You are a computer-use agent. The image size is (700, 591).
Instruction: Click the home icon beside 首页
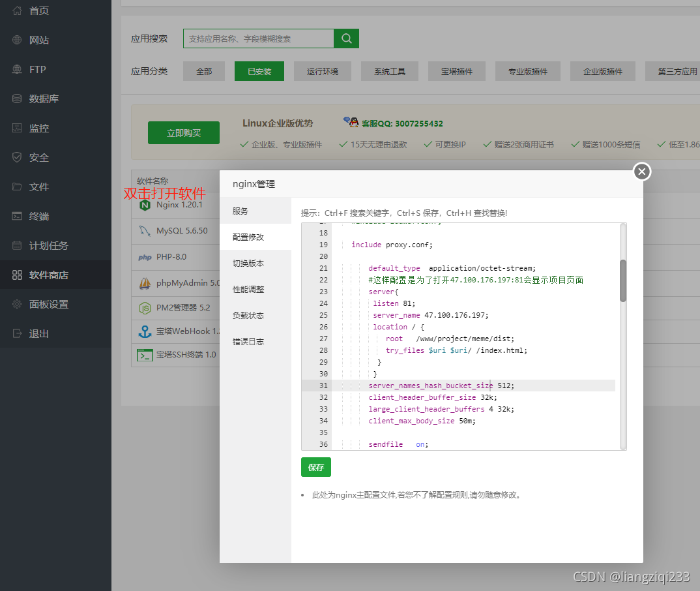[17, 10]
